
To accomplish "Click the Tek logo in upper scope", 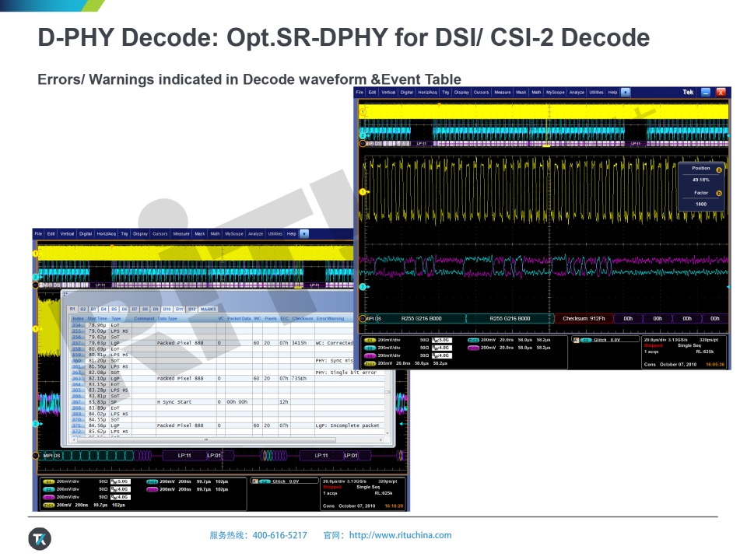I will coord(688,93).
